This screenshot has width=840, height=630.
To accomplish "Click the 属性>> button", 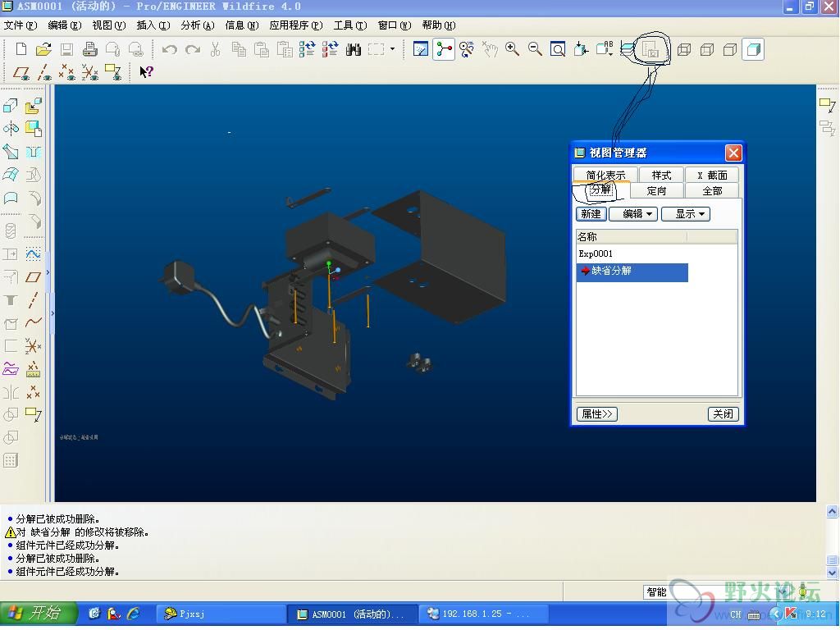I will (x=597, y=414).
